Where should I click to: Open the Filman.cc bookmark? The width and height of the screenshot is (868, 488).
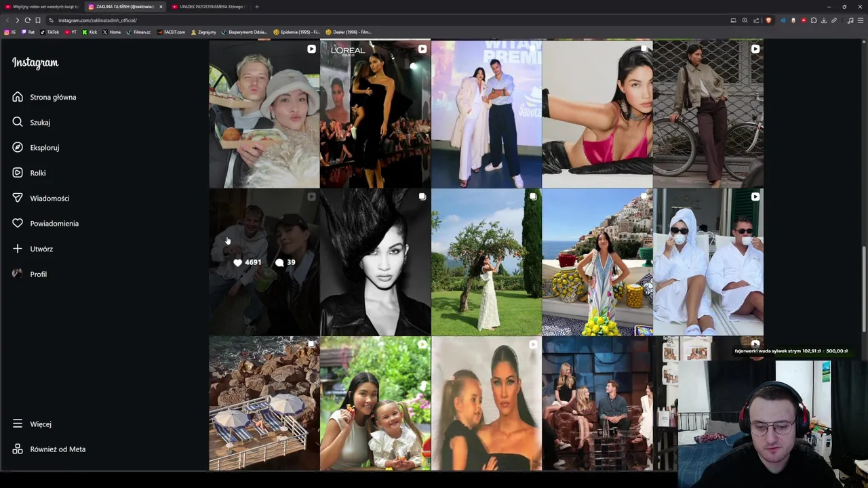(138, 32)
